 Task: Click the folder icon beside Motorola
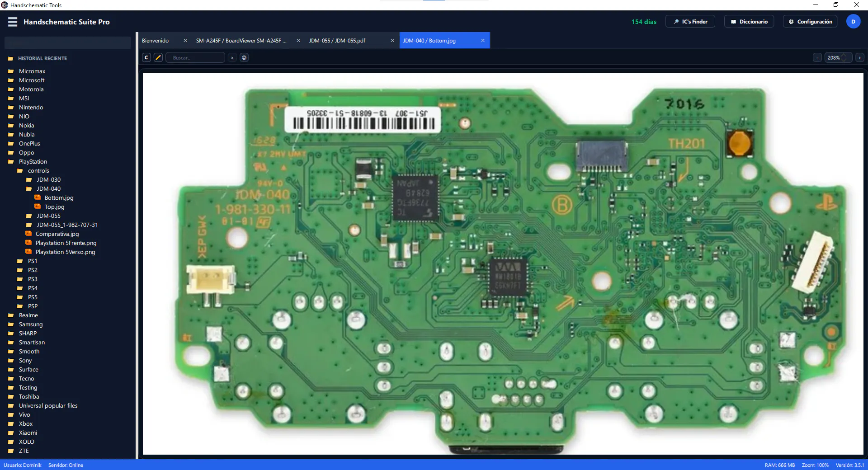11,89
